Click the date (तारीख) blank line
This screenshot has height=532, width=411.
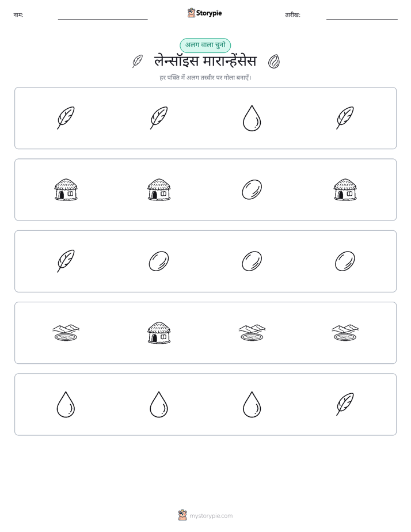[362, 17]
